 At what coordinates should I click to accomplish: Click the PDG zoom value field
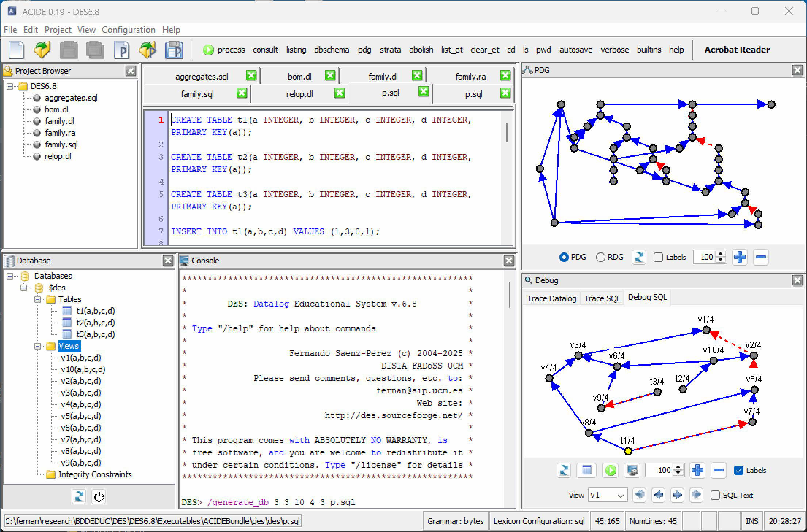point(705,257)
